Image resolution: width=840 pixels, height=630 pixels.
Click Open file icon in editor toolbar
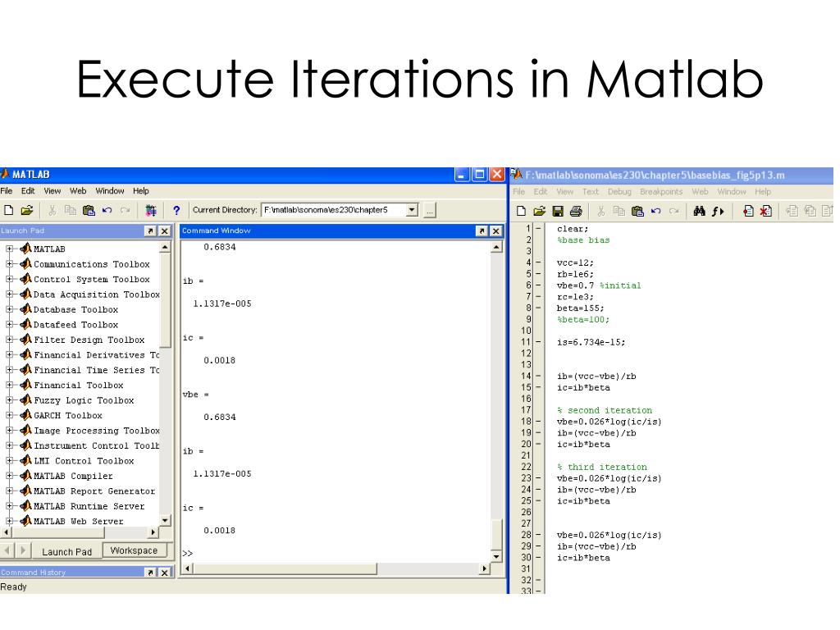coord(540,211)
